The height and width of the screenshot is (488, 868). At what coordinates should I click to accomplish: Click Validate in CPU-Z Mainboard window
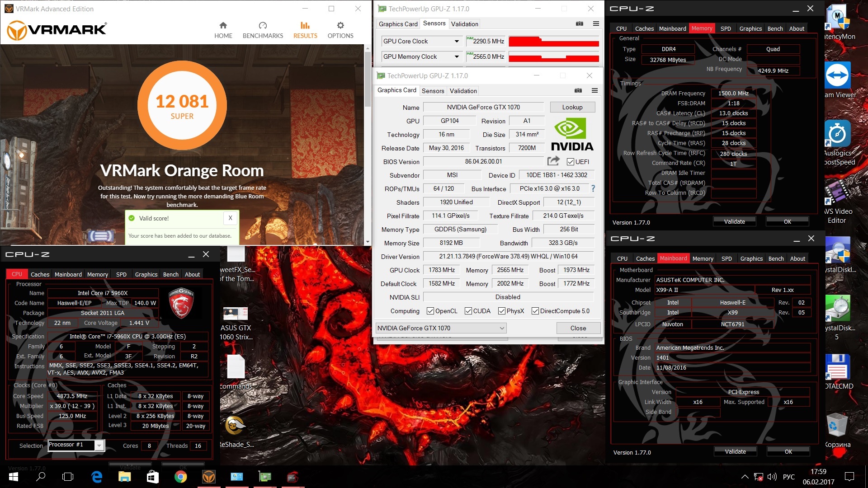pos(735,451)
